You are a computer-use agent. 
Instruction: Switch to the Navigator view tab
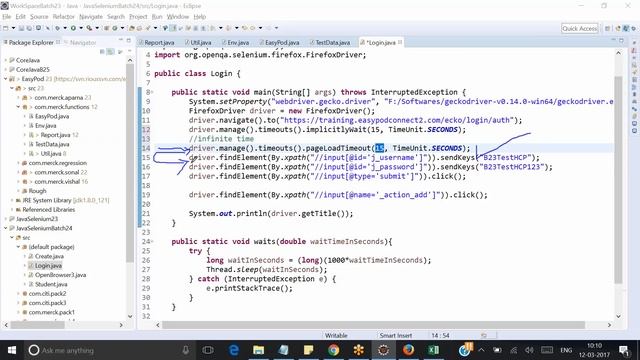tap(80, 42)
